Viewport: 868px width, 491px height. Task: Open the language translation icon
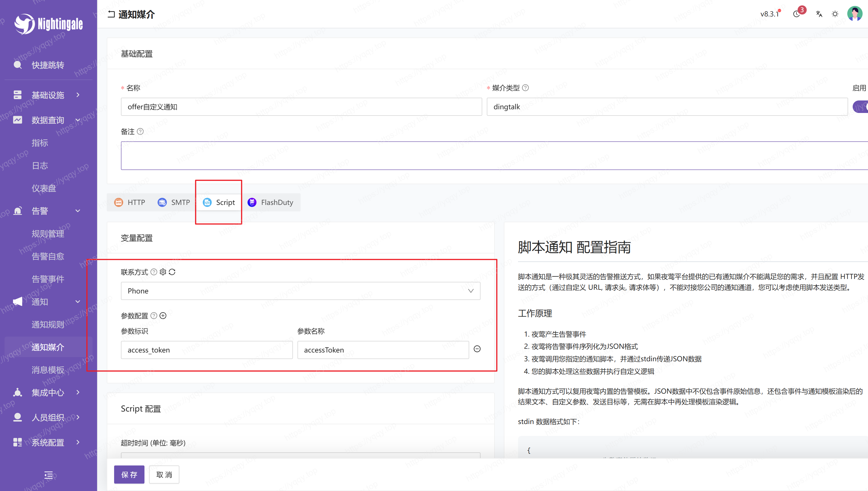(819, 14)
